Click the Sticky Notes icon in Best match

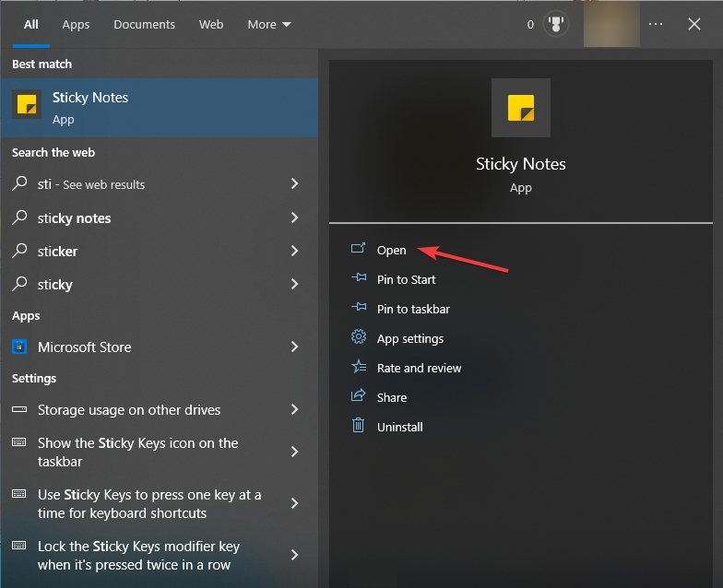27,104
